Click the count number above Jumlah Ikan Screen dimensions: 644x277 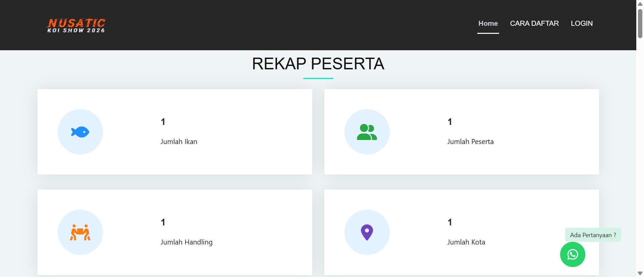click(x=163, y=122)
